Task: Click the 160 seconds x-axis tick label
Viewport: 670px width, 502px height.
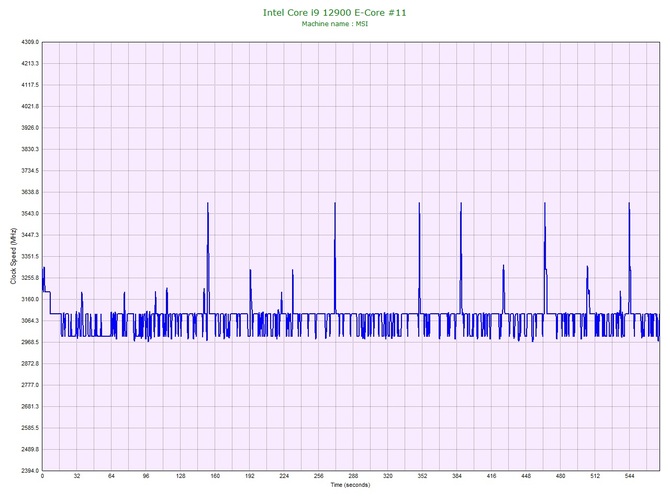Action: [x=215, y=476]
